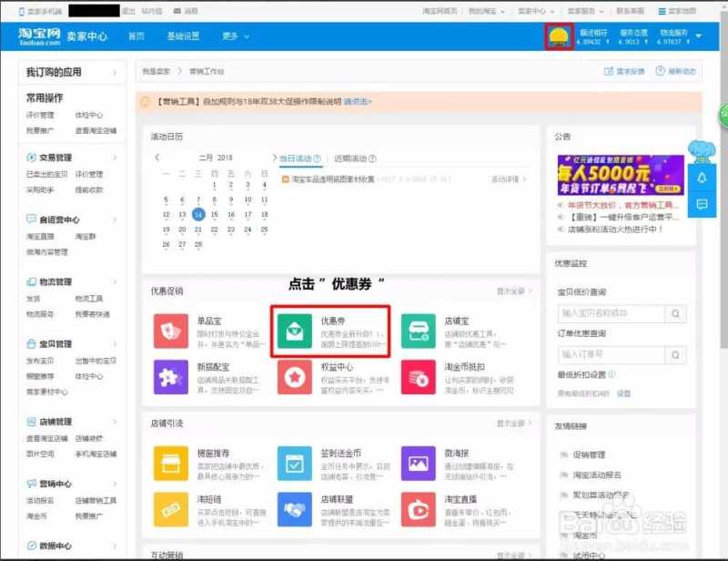Open the 优惠券 coupon tool icon

pyautogui.click(x=296, y=332)
